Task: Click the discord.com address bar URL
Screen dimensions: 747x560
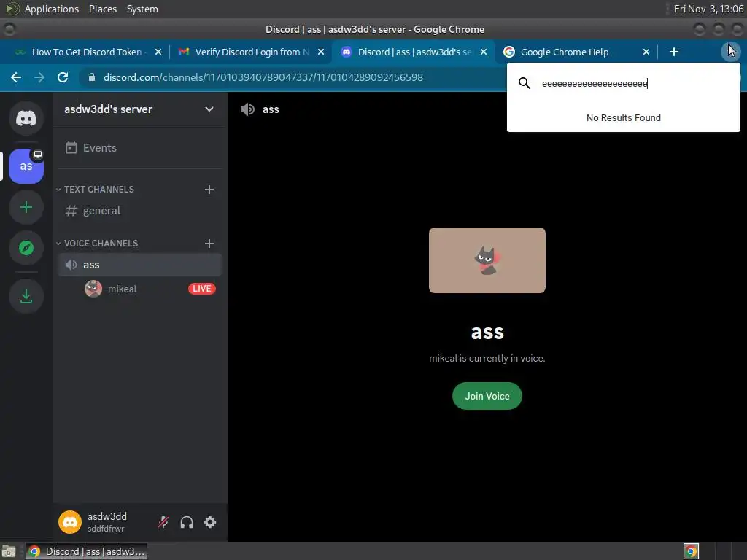Action: 263,77
